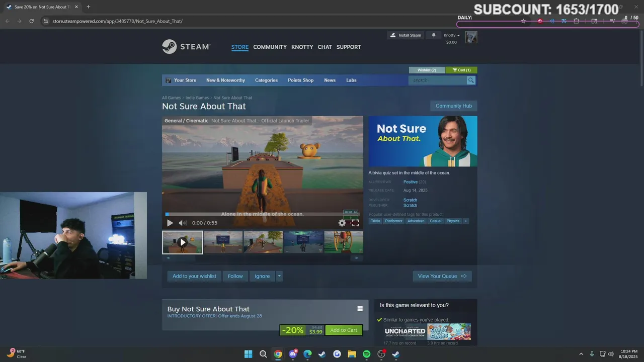Open the Your Store menu
This screenshot has height=362, width=644.
181,80
